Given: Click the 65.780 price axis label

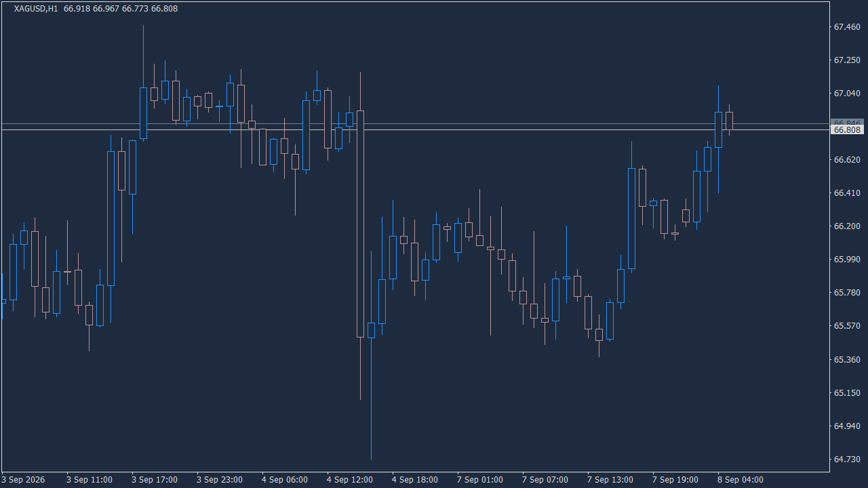Looking at the screenshot, I should [x=847, y=293].
